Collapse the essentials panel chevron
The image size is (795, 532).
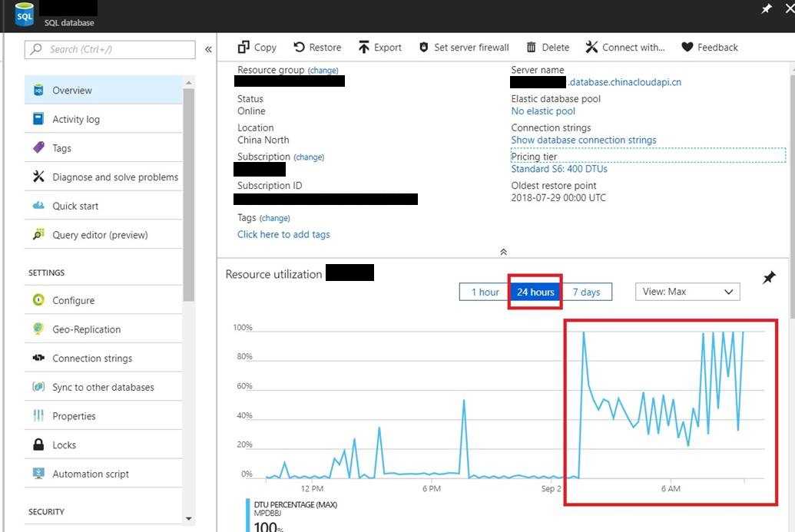[503, 252]
